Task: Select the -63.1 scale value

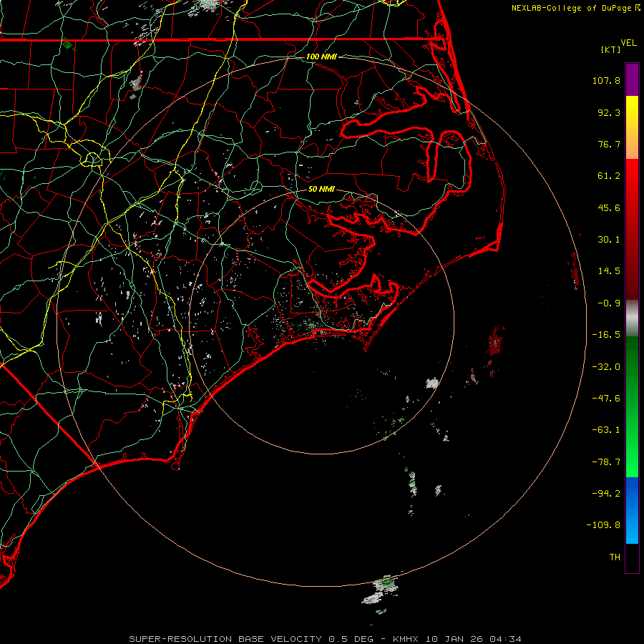Action: point(606,430)
